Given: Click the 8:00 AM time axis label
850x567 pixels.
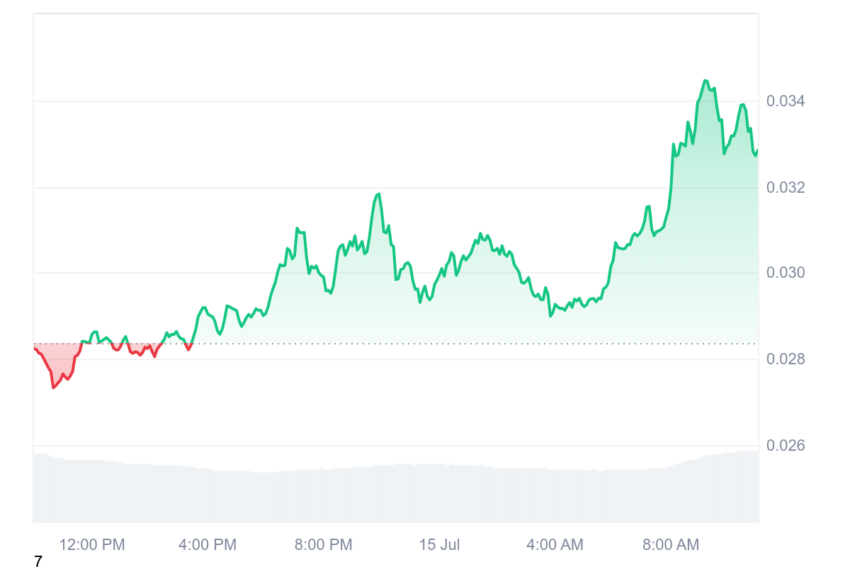Looking at the screenshot, I should point(671,544).
